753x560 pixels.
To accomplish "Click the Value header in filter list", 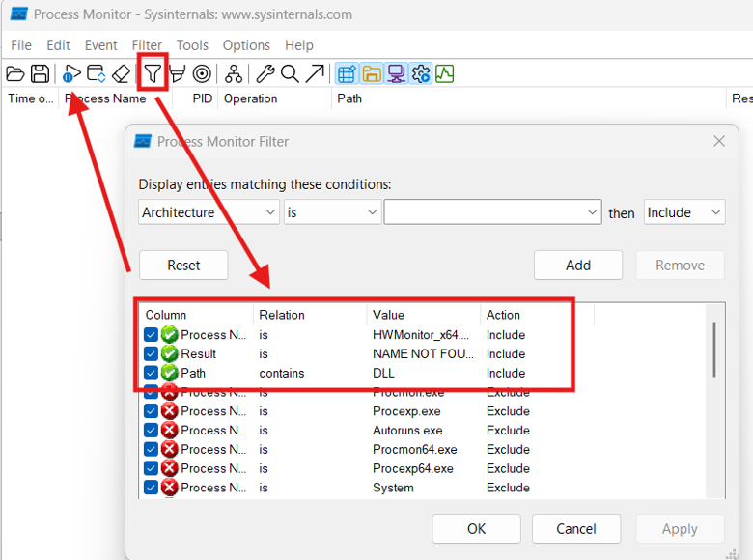I will coord(424,315).
